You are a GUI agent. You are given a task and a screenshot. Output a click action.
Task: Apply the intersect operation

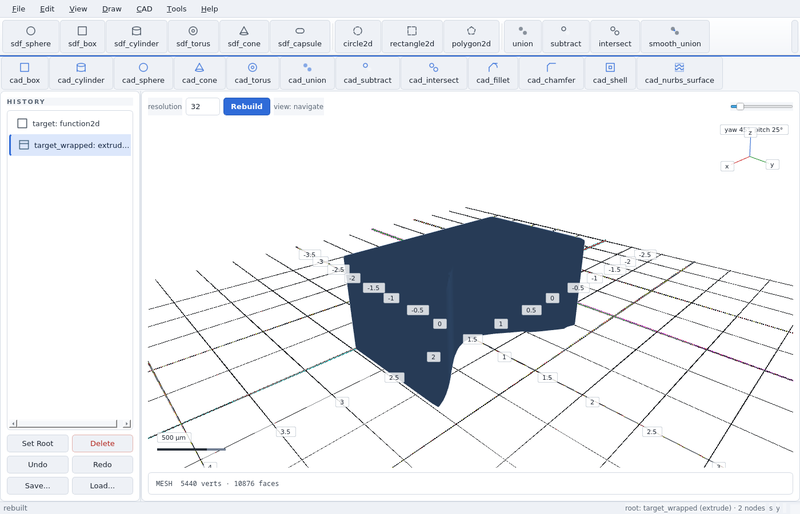coord(615,37)
